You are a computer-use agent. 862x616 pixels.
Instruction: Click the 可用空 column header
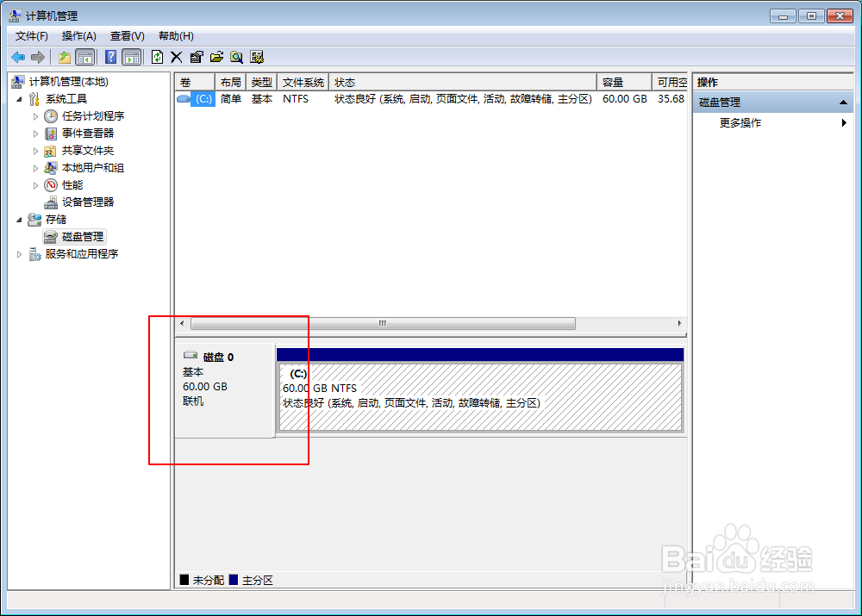(670, 83)
